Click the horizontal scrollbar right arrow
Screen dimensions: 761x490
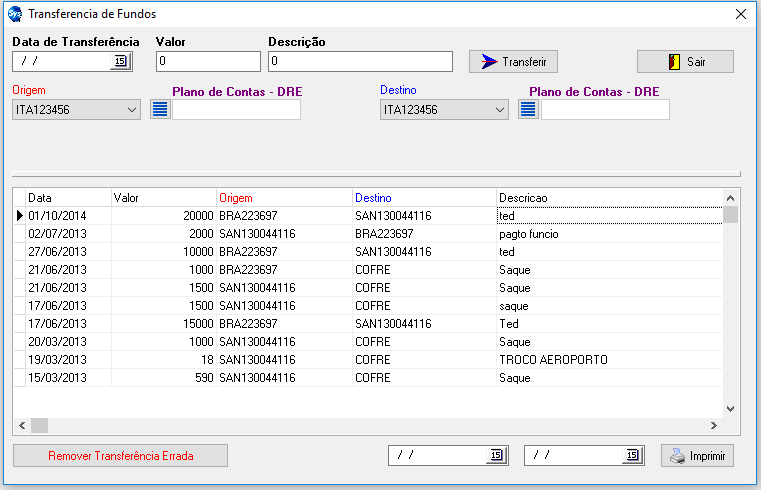coord(714,425)
